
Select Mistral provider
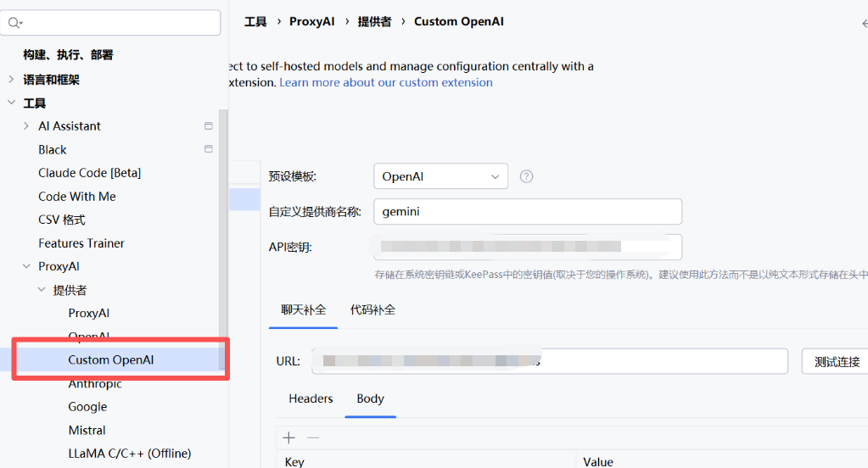87,431
